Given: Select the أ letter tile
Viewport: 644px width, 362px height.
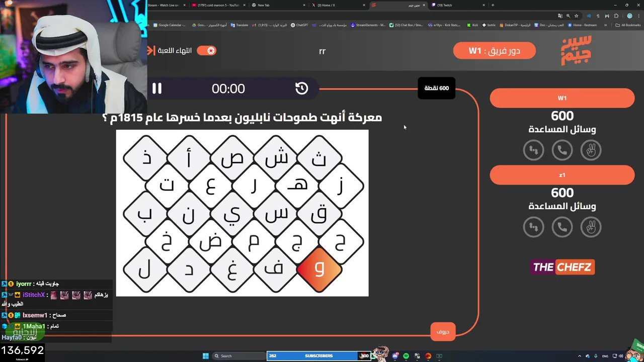Looking at the screenshot, I should click(189, 158).
